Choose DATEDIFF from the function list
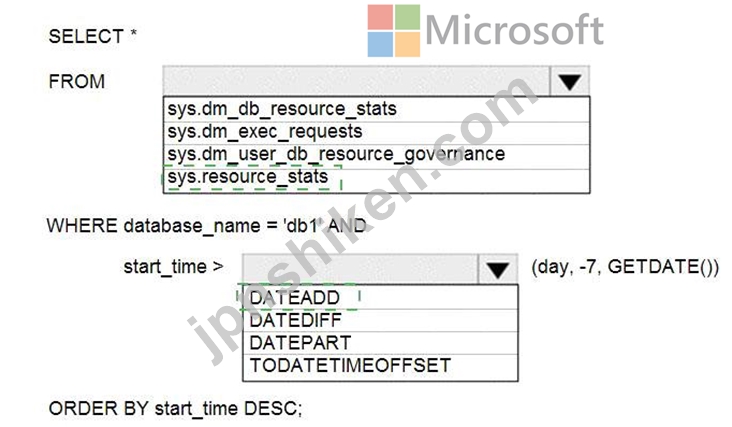This screenshot has width=732, height=427. pyautogui.click(x=380, y=321)
